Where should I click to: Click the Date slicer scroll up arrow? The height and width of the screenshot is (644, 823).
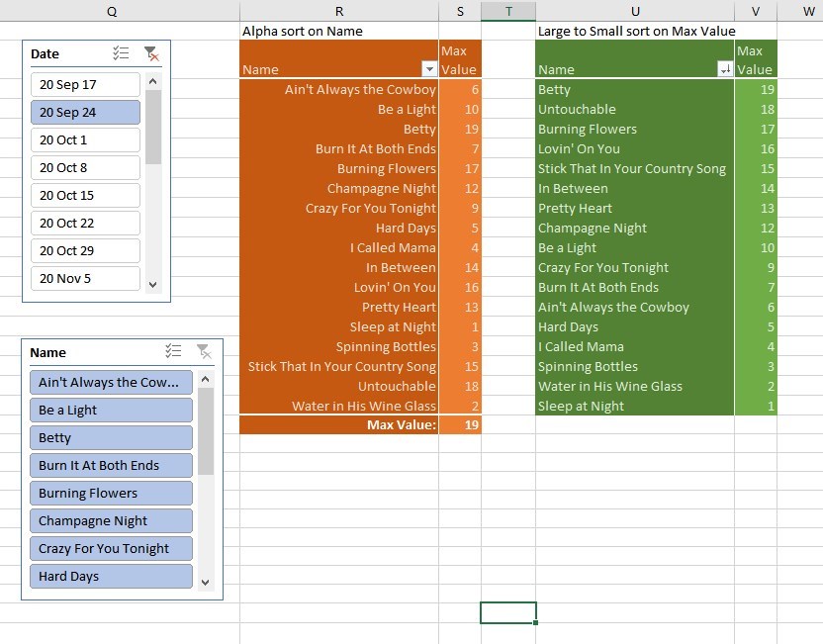152,81
